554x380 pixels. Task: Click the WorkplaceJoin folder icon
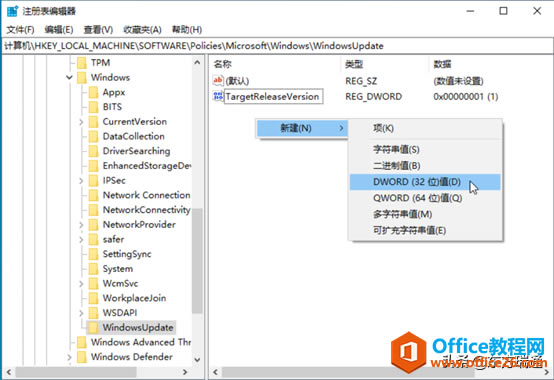93,298
